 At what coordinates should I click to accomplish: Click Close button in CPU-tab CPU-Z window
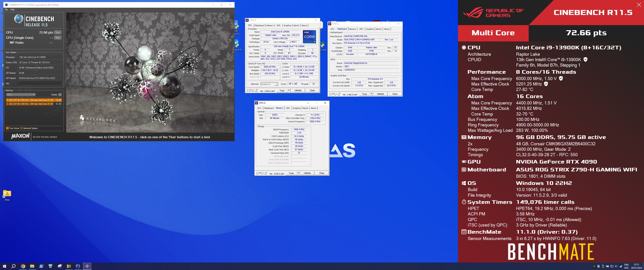312,90
